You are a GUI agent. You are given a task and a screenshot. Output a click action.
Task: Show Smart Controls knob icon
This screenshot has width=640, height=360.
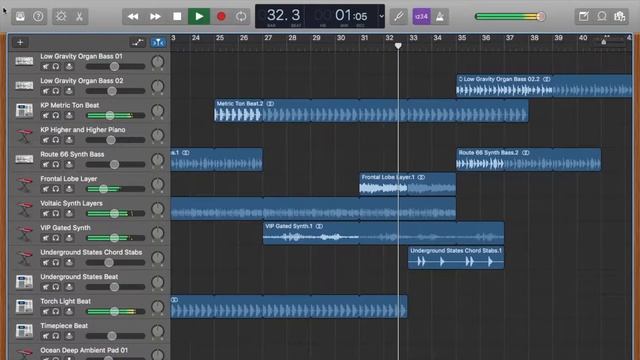tap(61, 16)
